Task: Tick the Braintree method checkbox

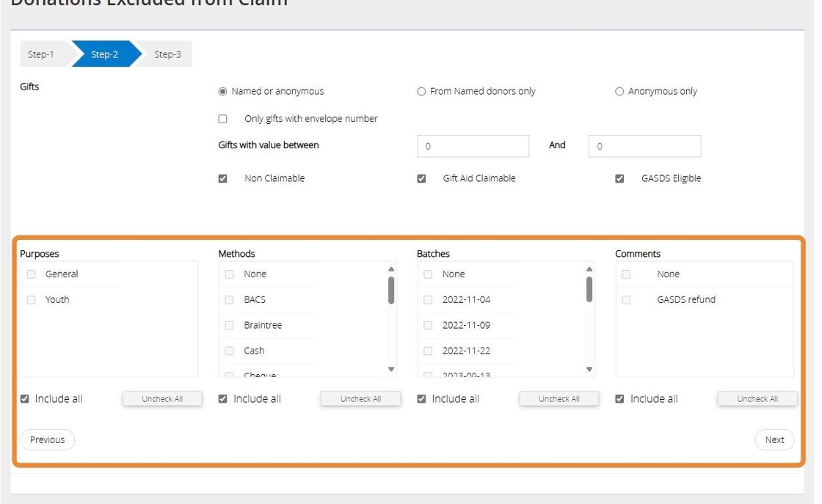Action: (x=229, y=325)
